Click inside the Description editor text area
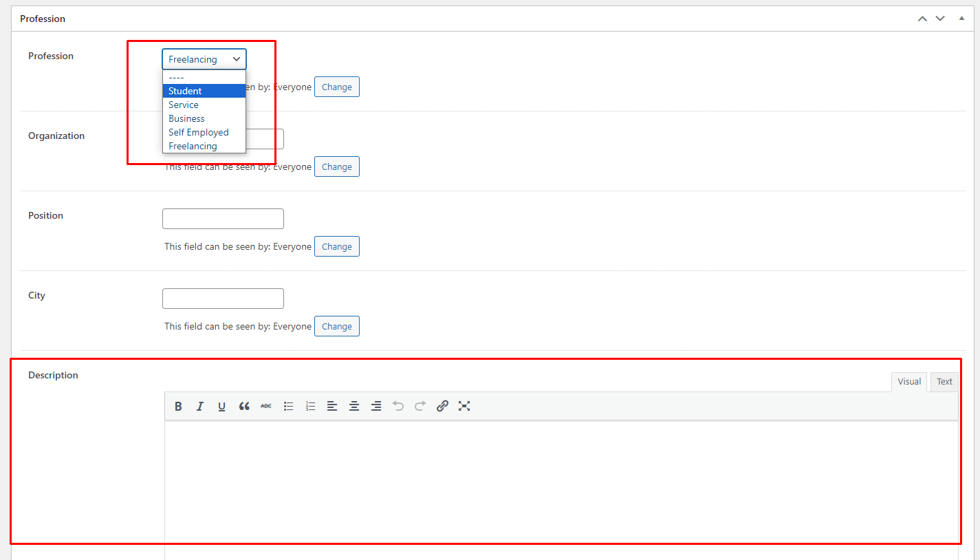 (561, 488)
